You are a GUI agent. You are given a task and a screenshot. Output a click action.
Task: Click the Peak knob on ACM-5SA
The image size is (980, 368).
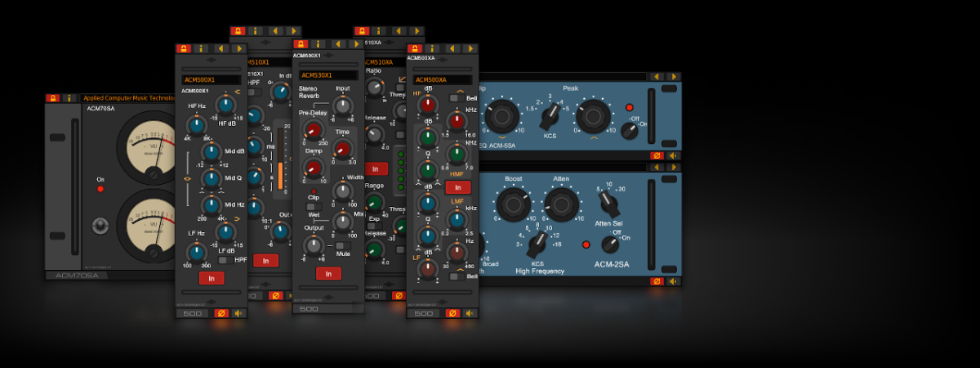point(593,115)
